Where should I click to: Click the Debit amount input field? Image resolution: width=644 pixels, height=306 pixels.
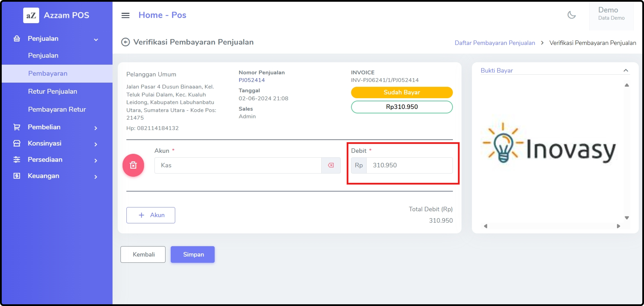coord(409,165)
